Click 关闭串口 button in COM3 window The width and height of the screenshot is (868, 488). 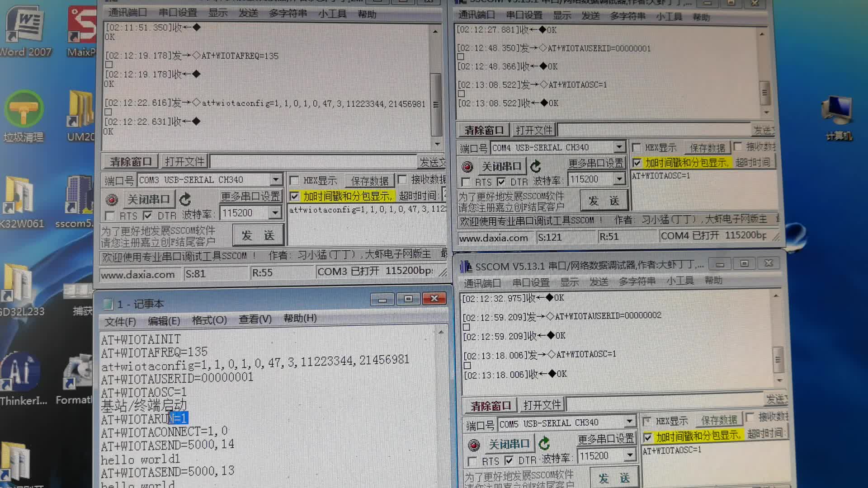click(x=148, y=199)
